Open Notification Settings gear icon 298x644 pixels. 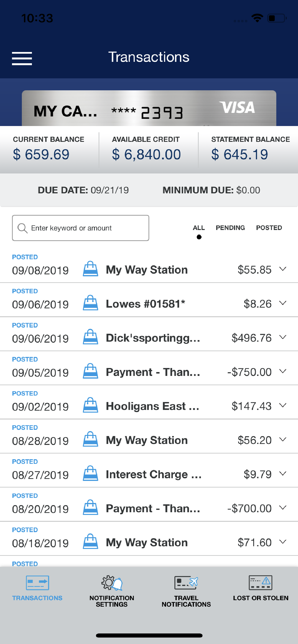pyautogui.click(x=112, y=583)
